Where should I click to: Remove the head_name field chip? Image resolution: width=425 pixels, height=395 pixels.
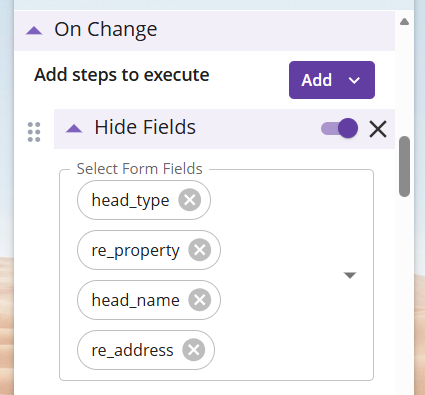[x=200, y=300]
